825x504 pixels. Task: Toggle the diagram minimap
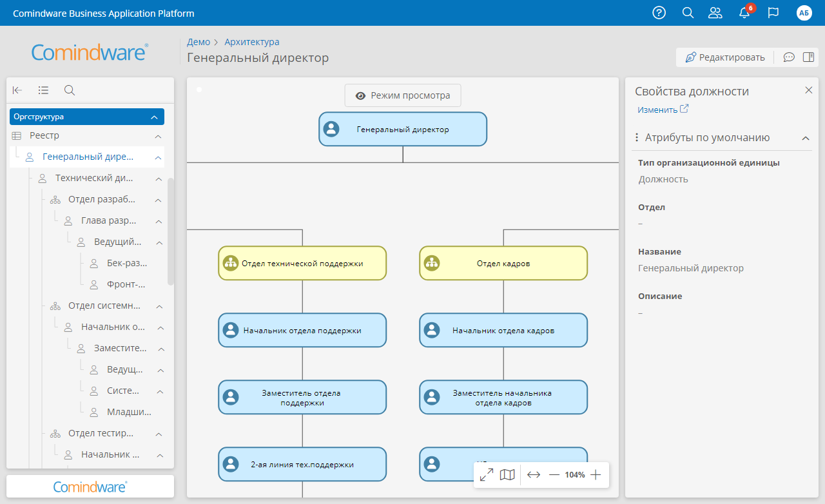tap(508, 475)
